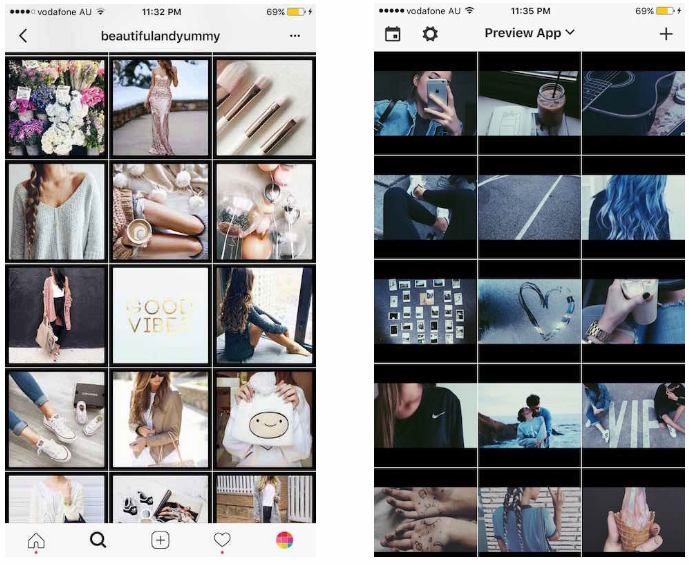Open the three-dot options menu
Screen dimensions: 689x565
coord(294,35)
